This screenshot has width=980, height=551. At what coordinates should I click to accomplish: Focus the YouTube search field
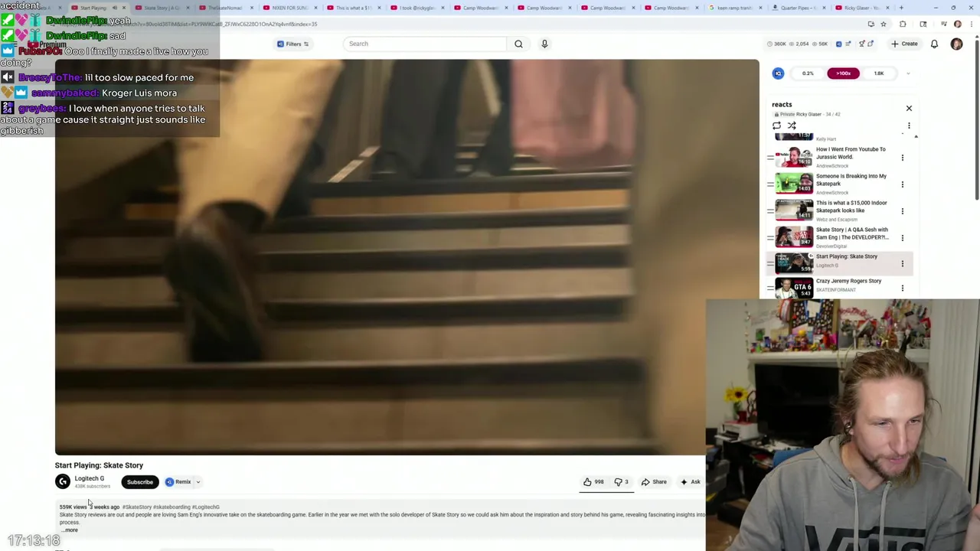coord(425,44)
